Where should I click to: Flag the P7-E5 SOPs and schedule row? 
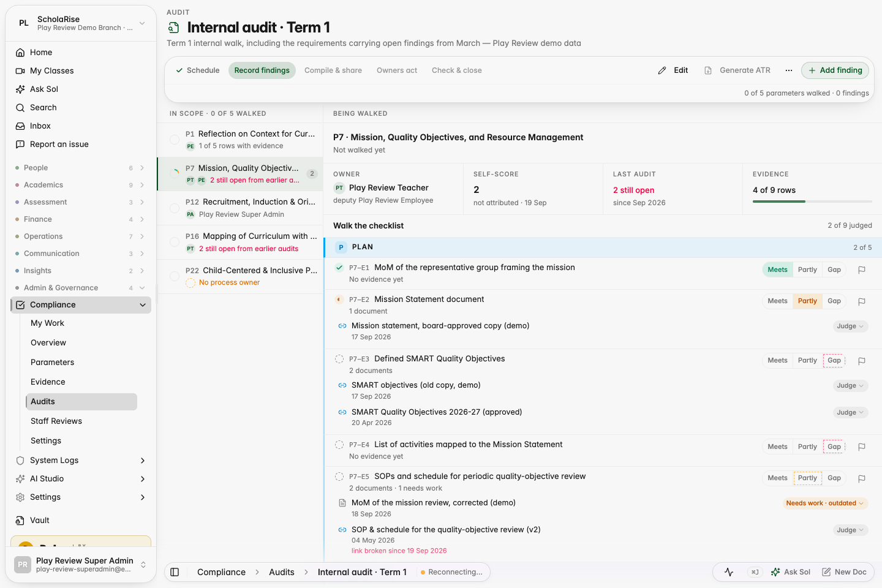click(x=862, y=478)
